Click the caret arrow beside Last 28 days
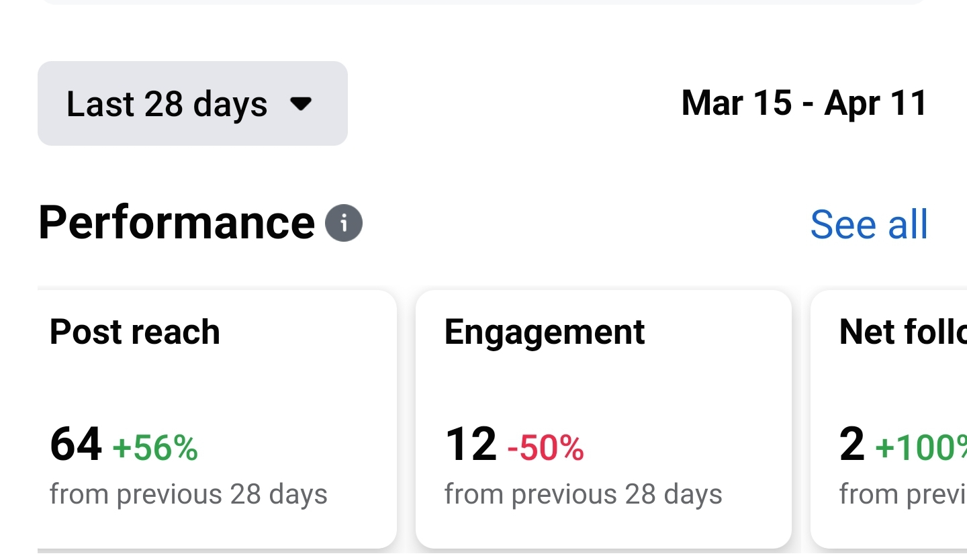 pyautogui.click(x=301, y=104)
